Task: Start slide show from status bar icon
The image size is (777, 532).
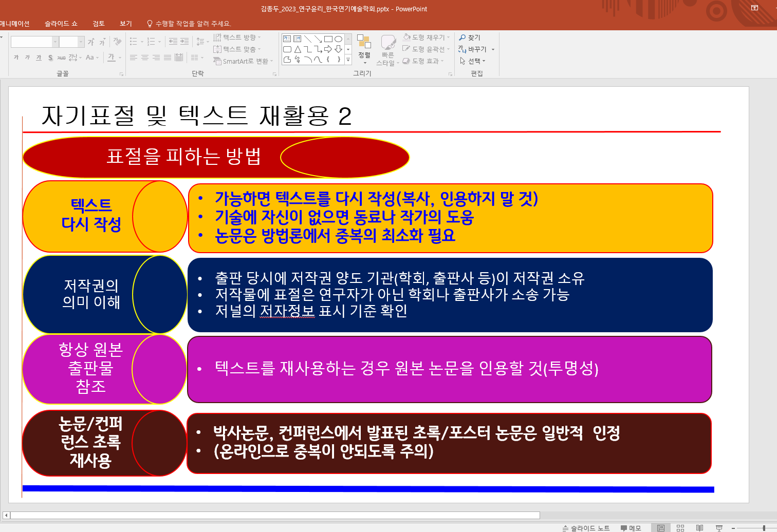Action: coord(719,528)
